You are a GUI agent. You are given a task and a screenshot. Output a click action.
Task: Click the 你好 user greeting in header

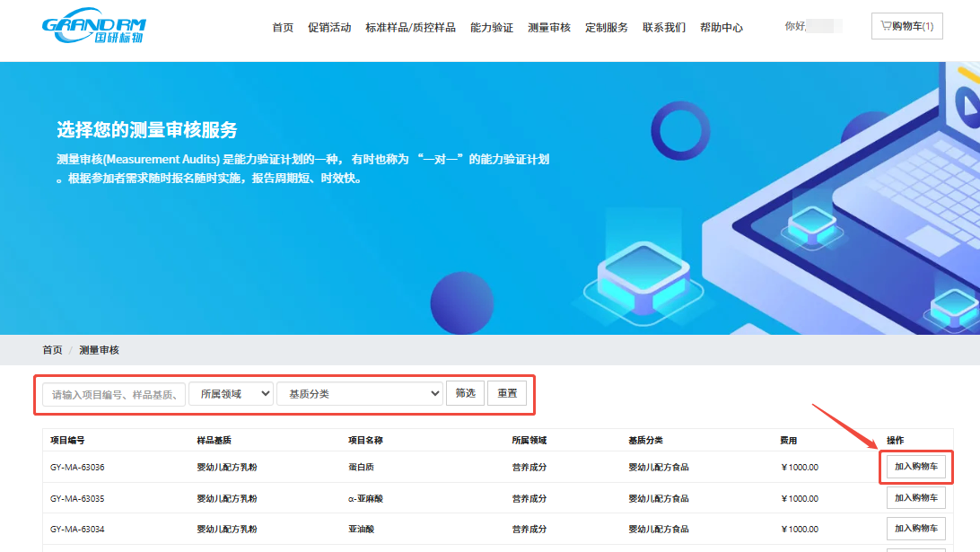[795, 27]
